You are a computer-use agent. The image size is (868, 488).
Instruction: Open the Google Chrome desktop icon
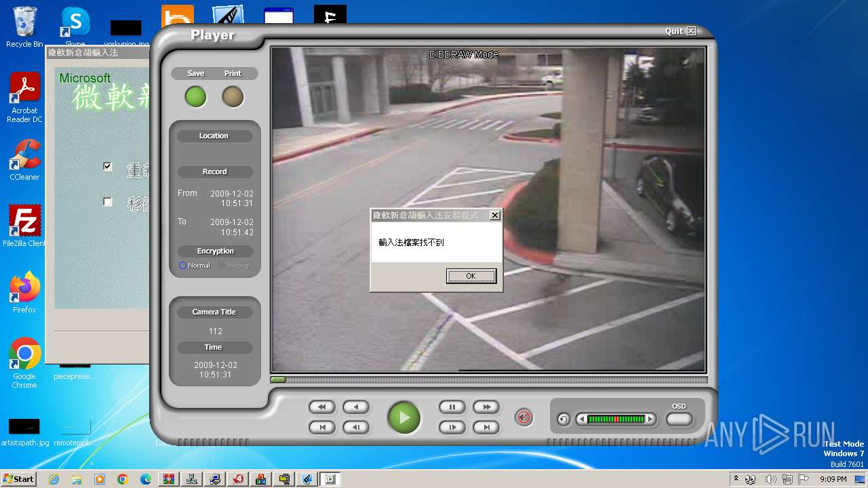point(24,363)
